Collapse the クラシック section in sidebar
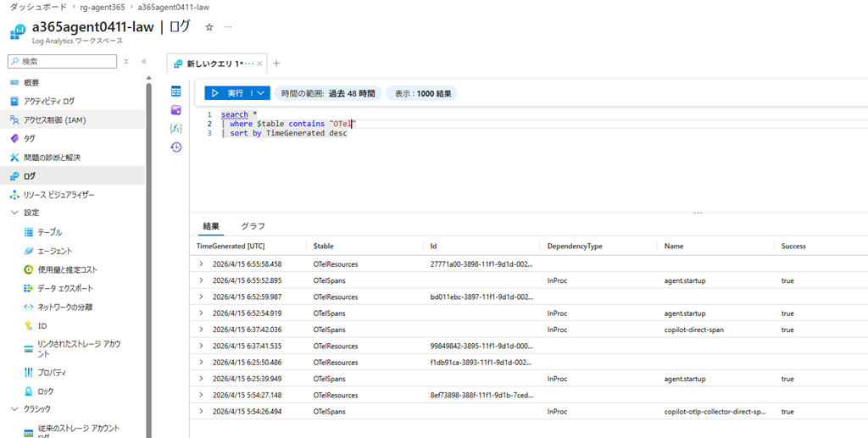Image resolution: width=868 pixels, height=438 pixels. point(14,409)
